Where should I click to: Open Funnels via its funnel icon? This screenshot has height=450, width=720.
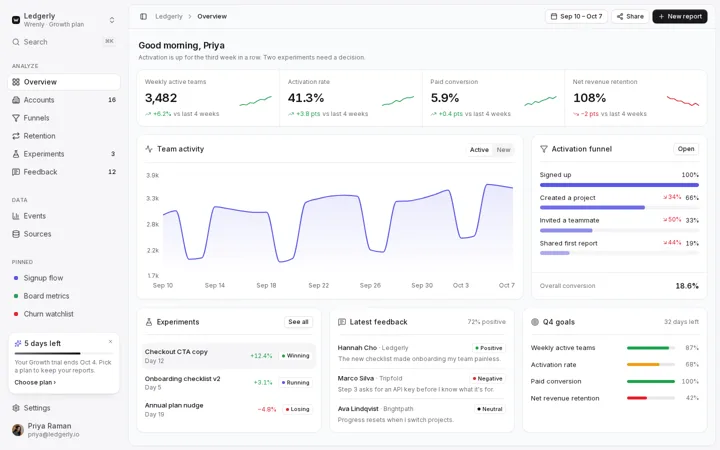coord(16,118)
